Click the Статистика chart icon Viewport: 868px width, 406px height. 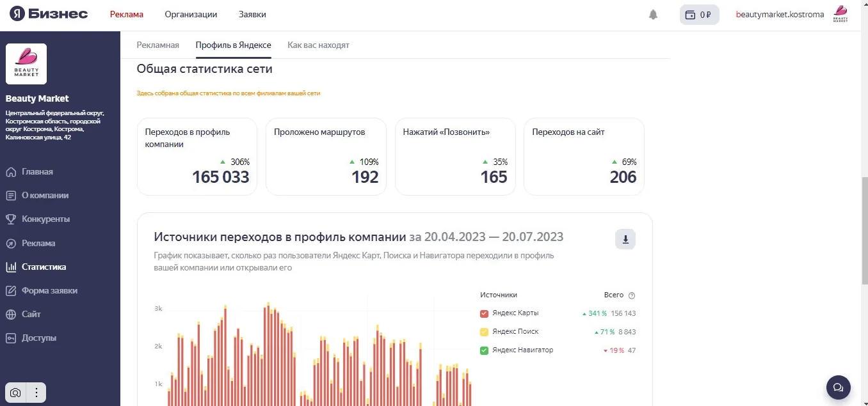(x=11, y=267)
